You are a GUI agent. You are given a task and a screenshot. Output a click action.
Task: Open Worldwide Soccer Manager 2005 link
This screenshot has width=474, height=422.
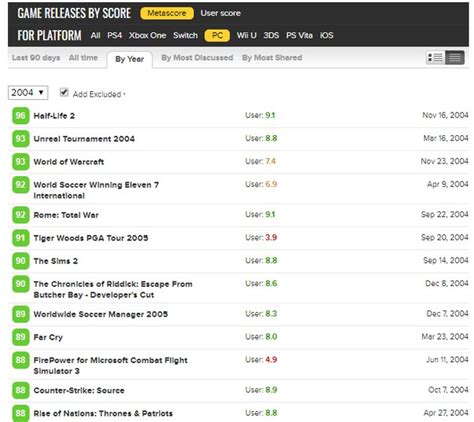pos(101,314)
